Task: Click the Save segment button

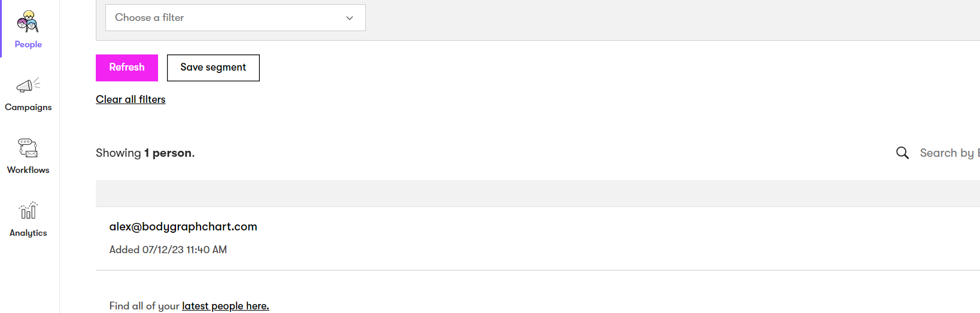Action: tap(213, 68)
